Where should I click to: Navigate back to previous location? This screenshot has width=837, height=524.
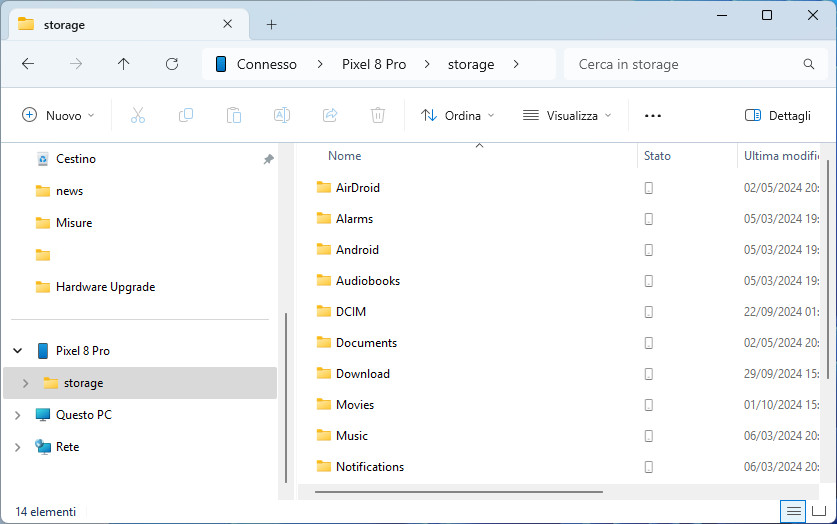[28, 64]
